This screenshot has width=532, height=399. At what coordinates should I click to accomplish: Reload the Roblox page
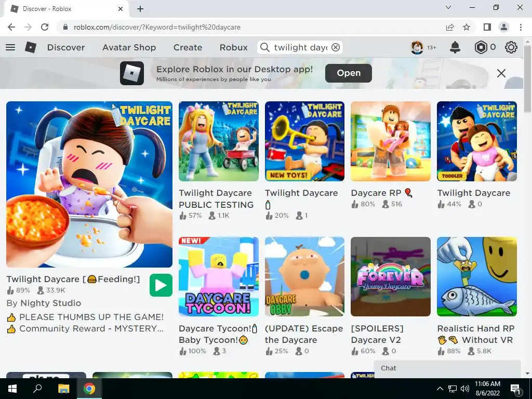point(45,27)
